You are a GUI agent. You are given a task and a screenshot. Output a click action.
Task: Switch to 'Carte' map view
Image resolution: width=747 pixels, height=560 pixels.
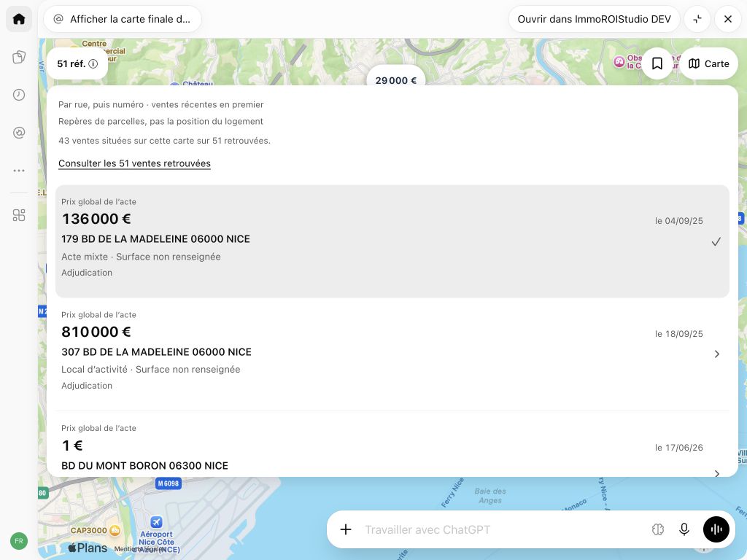click(x=709, y=64)
